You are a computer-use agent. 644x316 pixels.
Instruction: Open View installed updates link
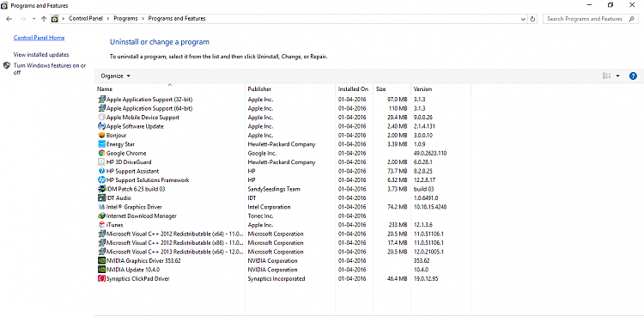point(41,55)
